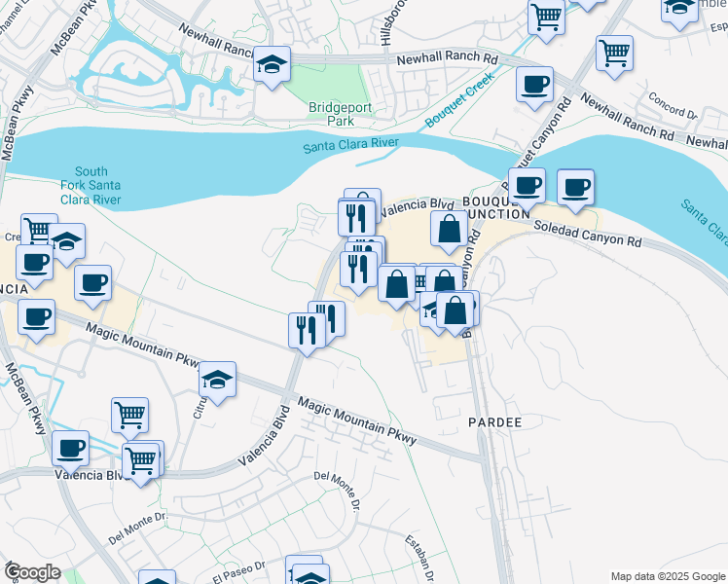The height and width of the screenshot is (584, 728).
Task: Select the shopping cart marker at the far left edge
Action: [38, 232]
